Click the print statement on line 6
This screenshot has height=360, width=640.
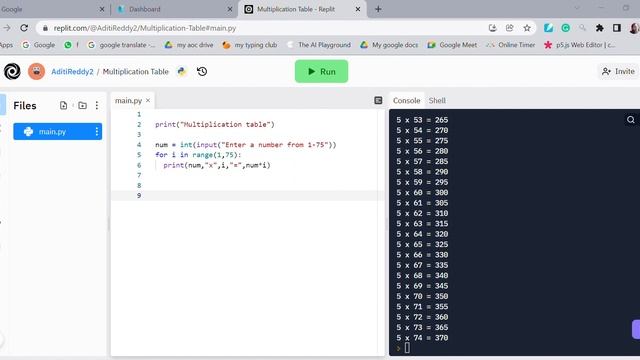click(x=217, y=165)
